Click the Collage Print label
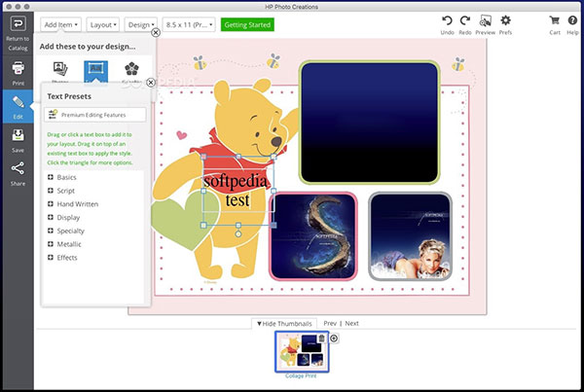 [x=301, y=376]
